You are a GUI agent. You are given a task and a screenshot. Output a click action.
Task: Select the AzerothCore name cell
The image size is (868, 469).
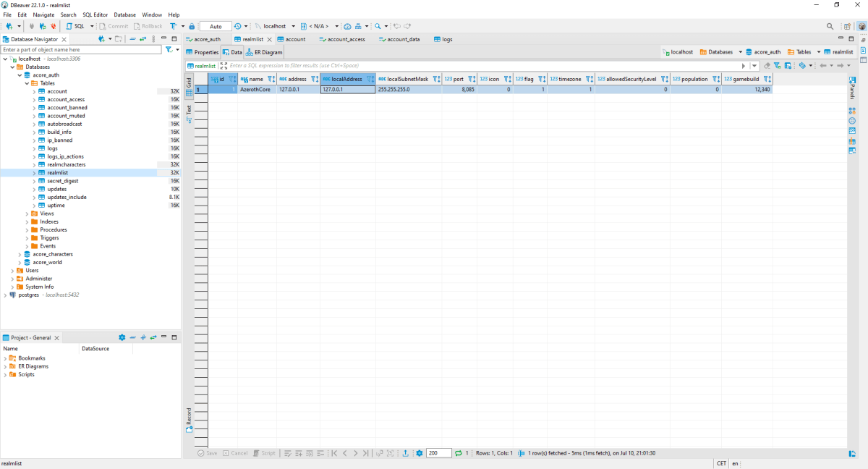click(258, 90)
